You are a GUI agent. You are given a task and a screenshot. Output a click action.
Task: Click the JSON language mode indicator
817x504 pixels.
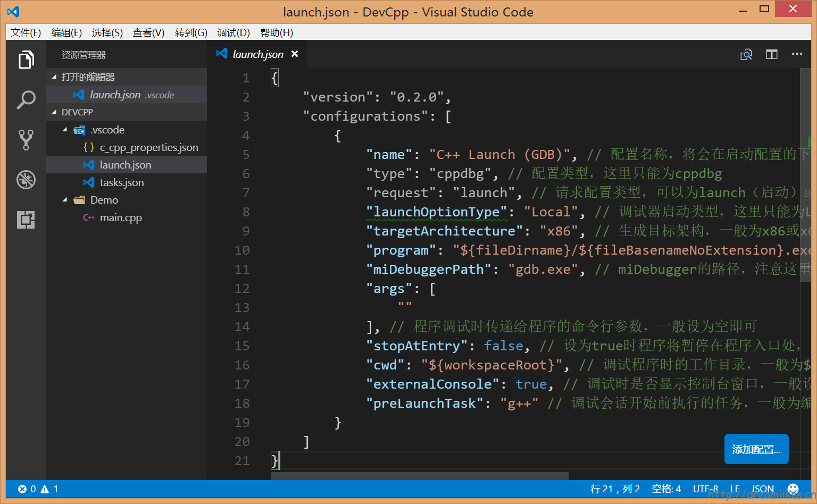tap(763, 489)
